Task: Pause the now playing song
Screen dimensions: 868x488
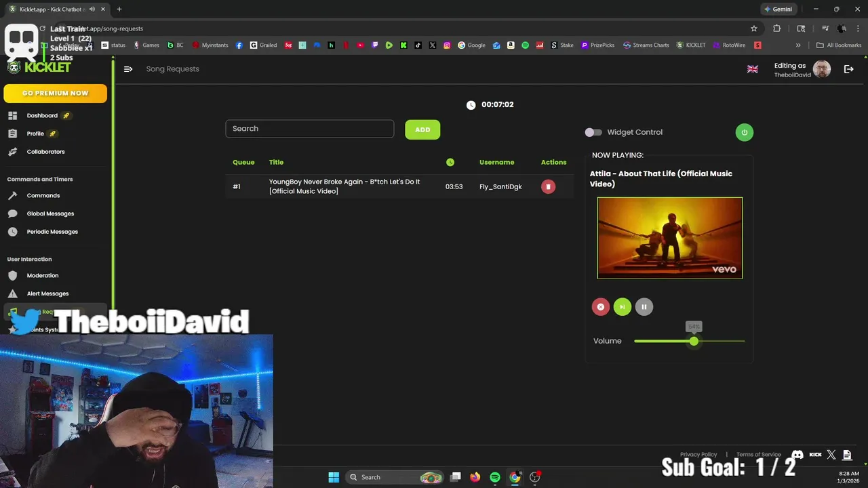Action: pos(644,307)
